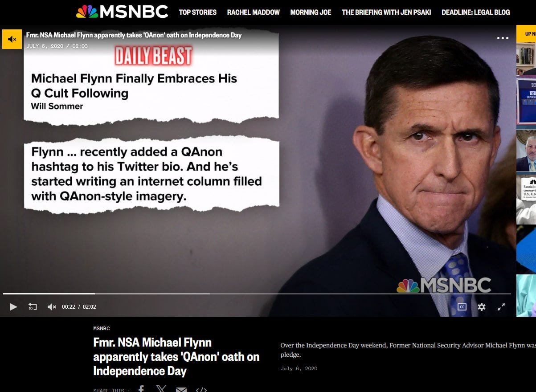Viewport: 536px width, 392px height.
Task: Select the first Up Next thumbnail
Action: pos(526,59)
